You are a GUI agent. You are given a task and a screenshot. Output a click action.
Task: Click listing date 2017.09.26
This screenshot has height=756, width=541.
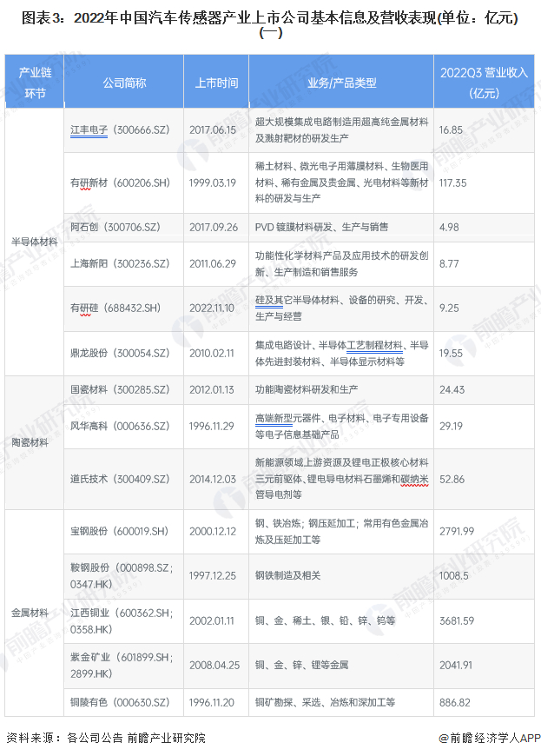214,228
